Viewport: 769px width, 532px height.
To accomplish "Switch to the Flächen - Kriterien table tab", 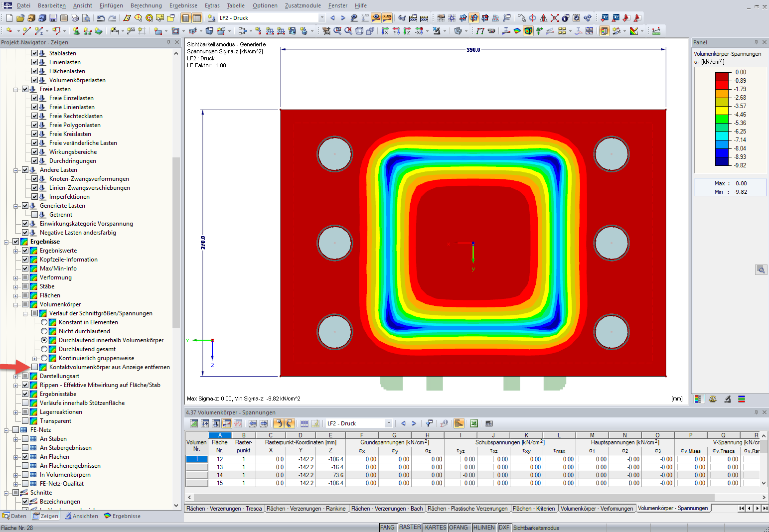I will point(534,509).
